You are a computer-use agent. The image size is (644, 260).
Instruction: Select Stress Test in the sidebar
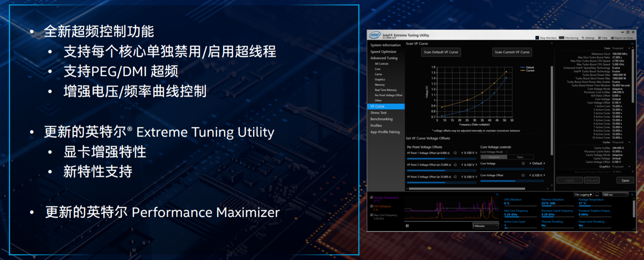tap(379, 113)
